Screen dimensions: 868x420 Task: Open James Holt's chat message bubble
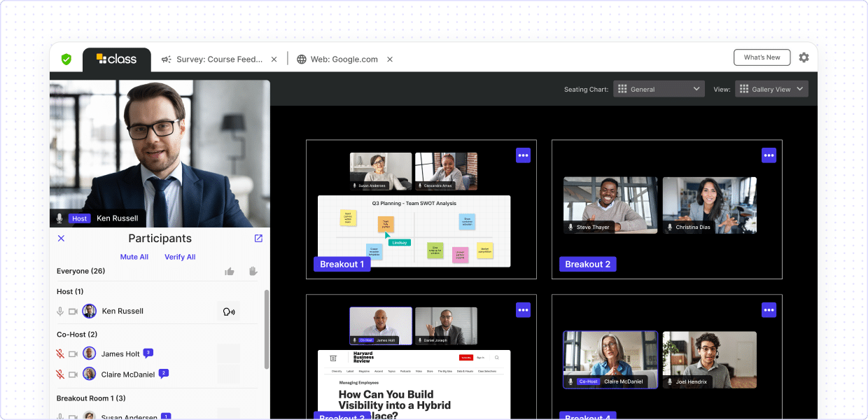(x=148, y=353)
